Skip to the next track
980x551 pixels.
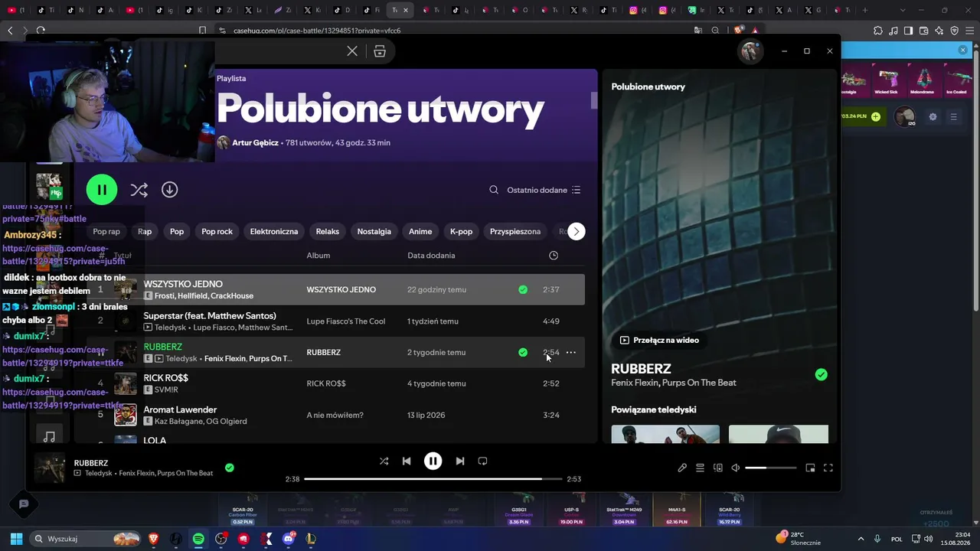(x=460, y=461)
